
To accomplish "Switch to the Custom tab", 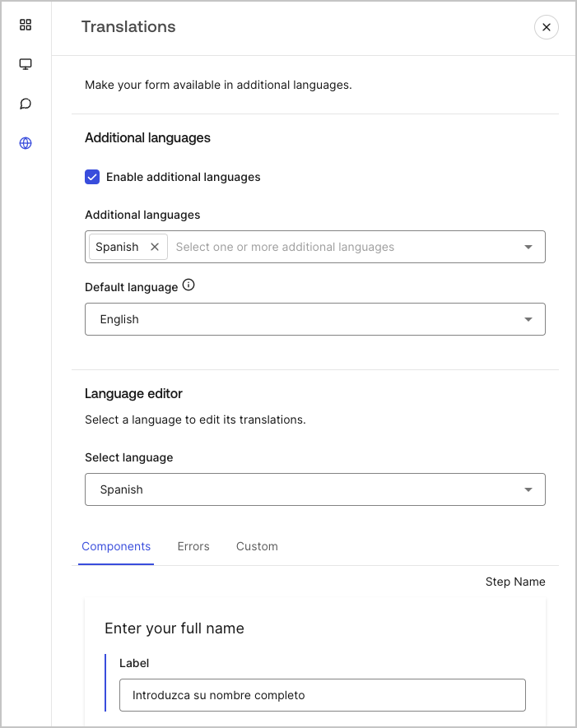I will (256, 546).
